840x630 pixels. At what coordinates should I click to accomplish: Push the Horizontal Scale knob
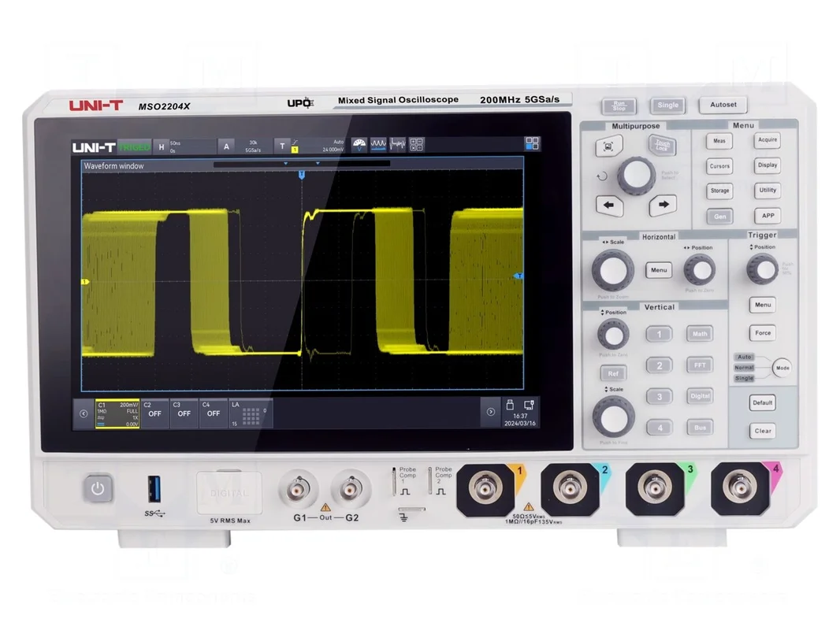pyautogui.click(x=612, y=270)
